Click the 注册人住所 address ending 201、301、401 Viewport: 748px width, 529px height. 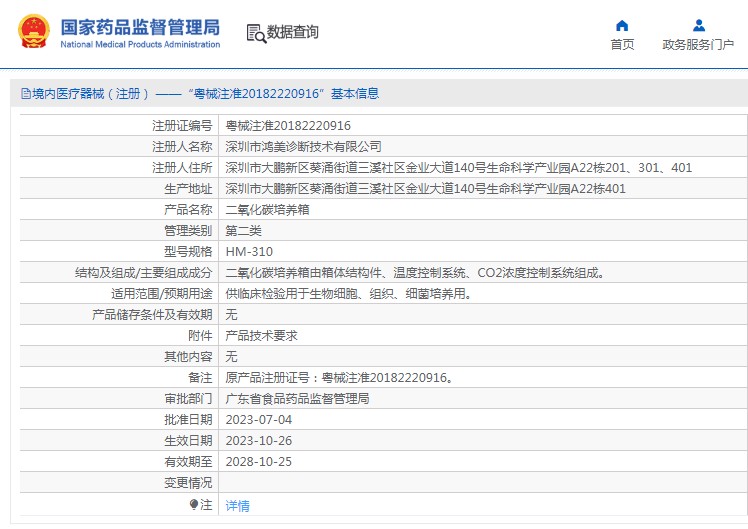(x=458, y=167)
